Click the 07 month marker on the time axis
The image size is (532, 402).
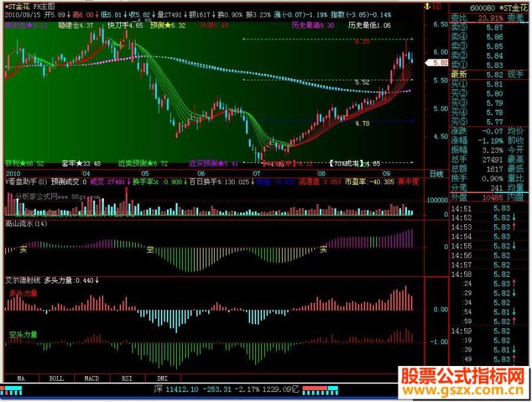(x=257, y=174)
